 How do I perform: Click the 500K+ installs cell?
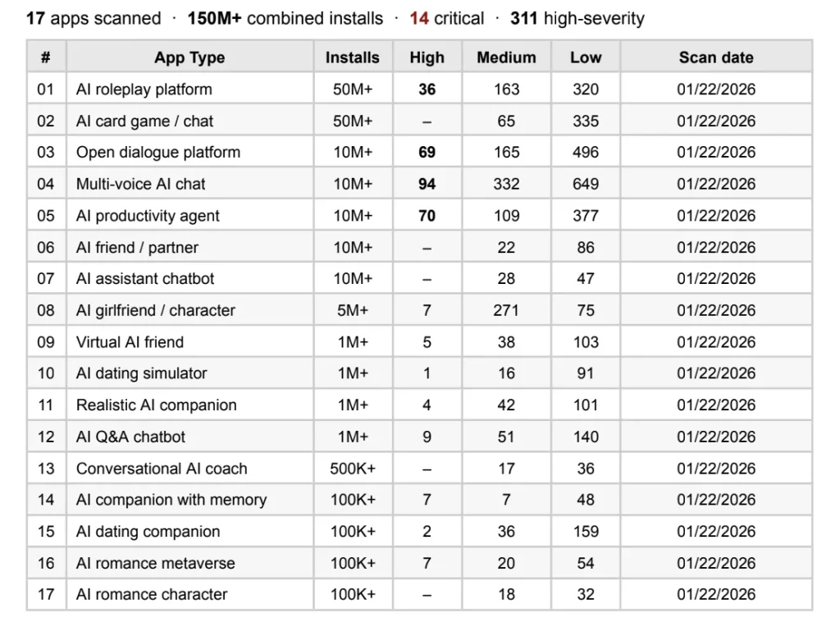point(353,469)
